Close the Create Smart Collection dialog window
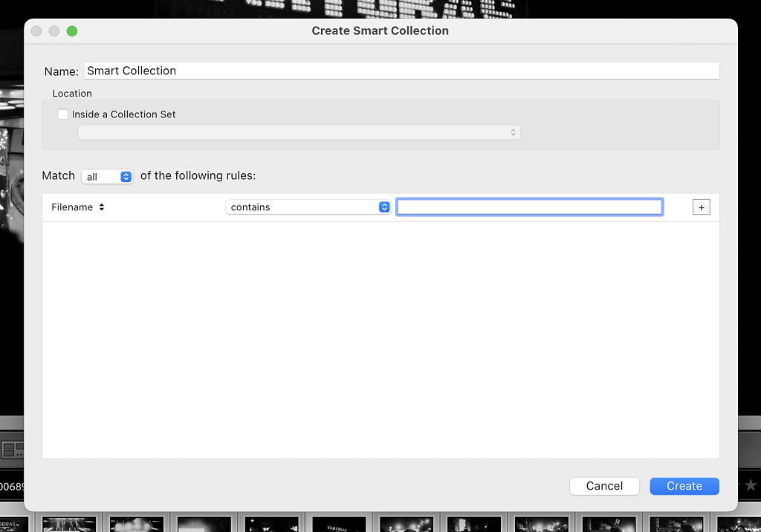The width and height of the screenshot is (761, 532). [x=36, y=30]
